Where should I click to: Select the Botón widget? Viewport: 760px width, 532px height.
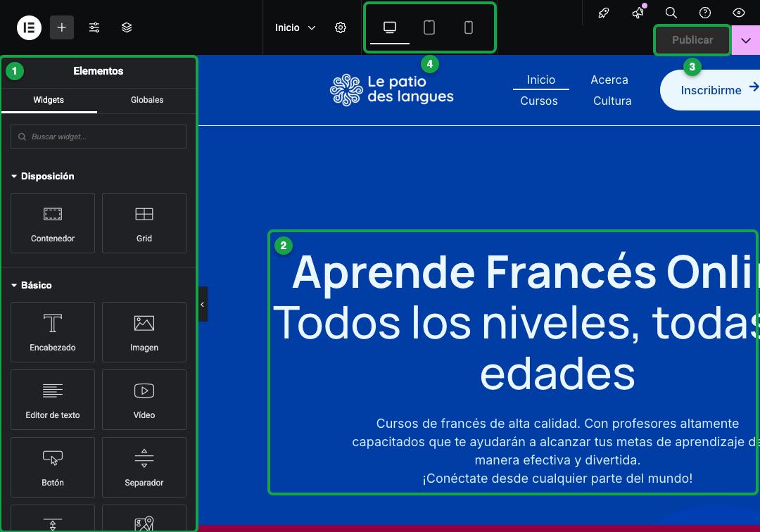53,467
